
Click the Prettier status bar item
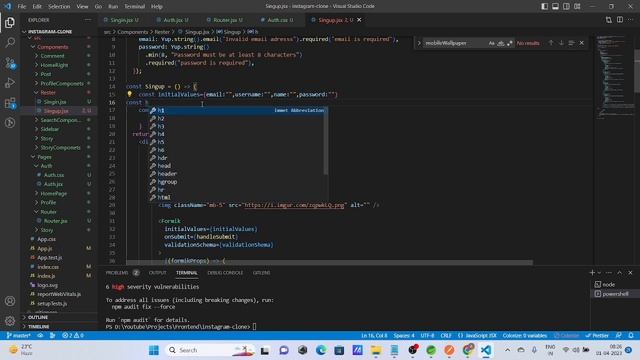point(597,336)
